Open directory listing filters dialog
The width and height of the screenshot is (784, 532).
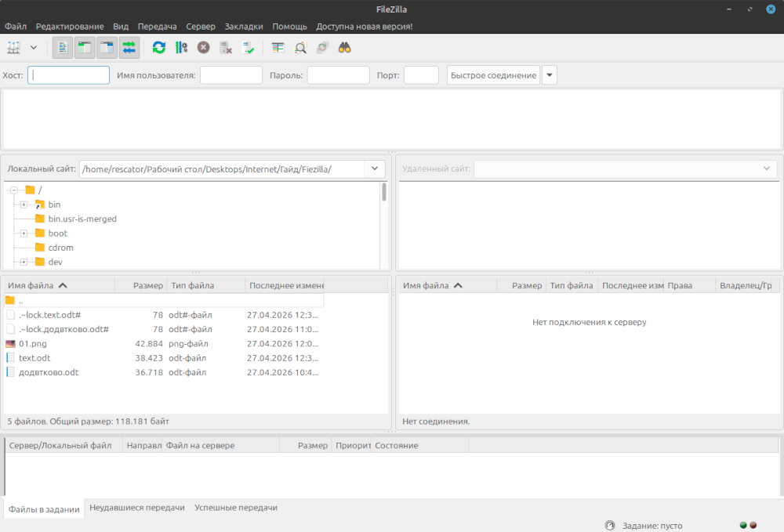(278, 48)
